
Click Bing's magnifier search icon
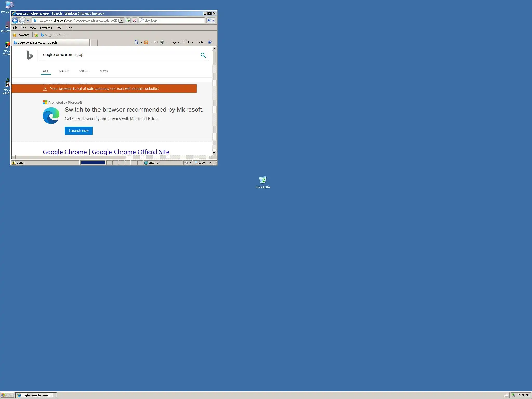pos(203,55)
